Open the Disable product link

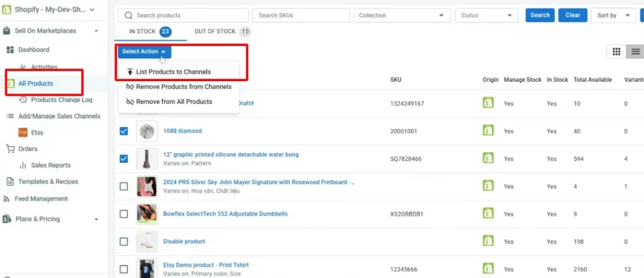tap(184, 242)
